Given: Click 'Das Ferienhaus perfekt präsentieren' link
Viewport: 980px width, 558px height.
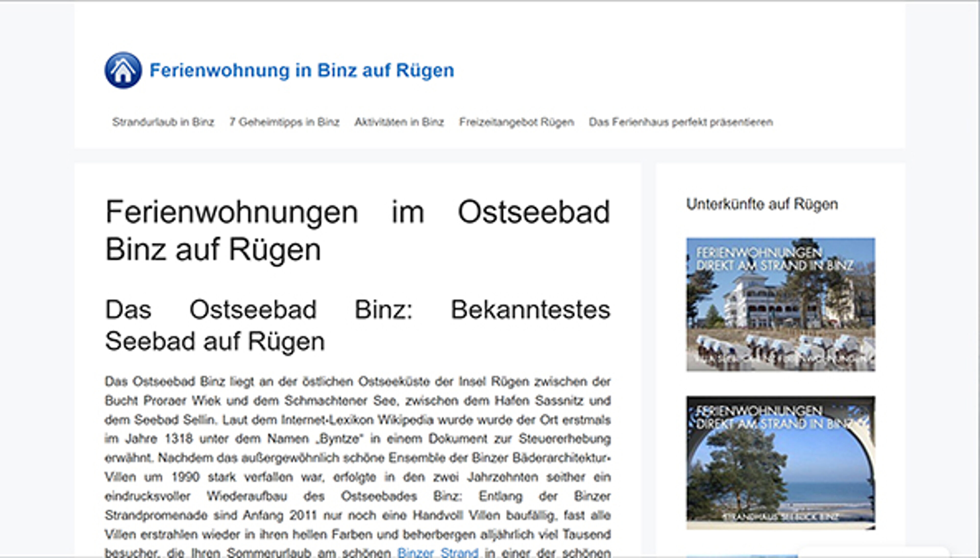Looking at the screenshot, I should 681,122.
